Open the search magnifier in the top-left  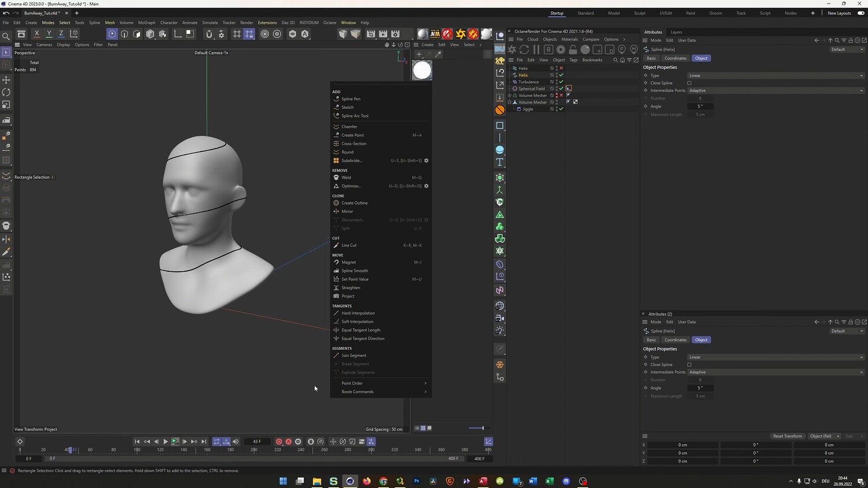[x=6, y=36]
